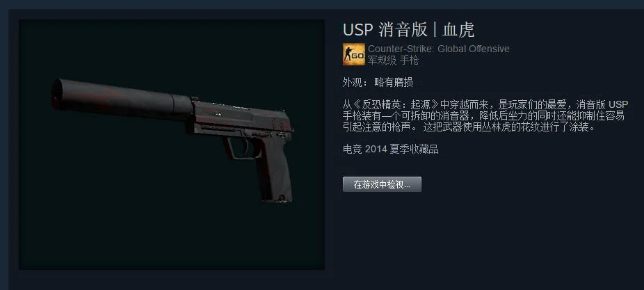Click the 血虎 skin name in title
Viewport: 644px width, 290px height.
click(458, 30)
